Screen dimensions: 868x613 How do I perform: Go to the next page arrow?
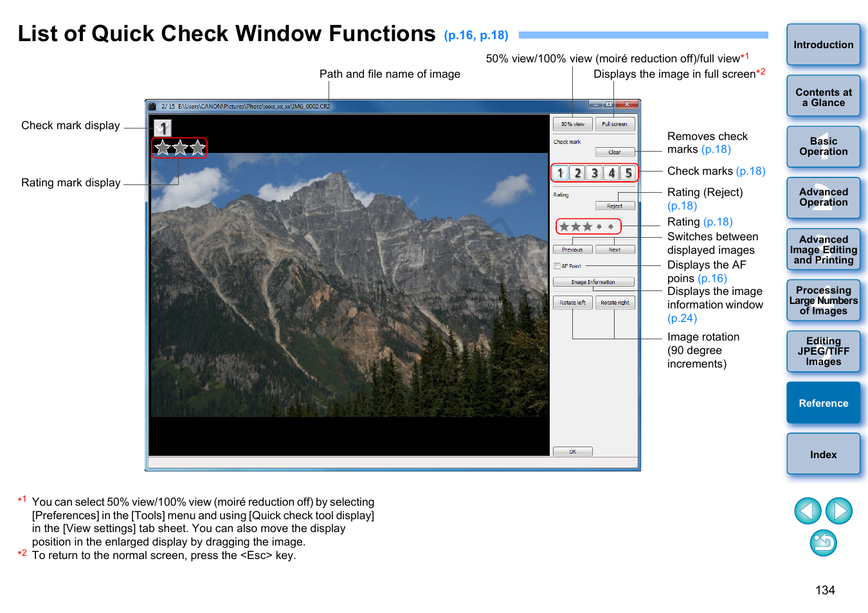(839, 511)
